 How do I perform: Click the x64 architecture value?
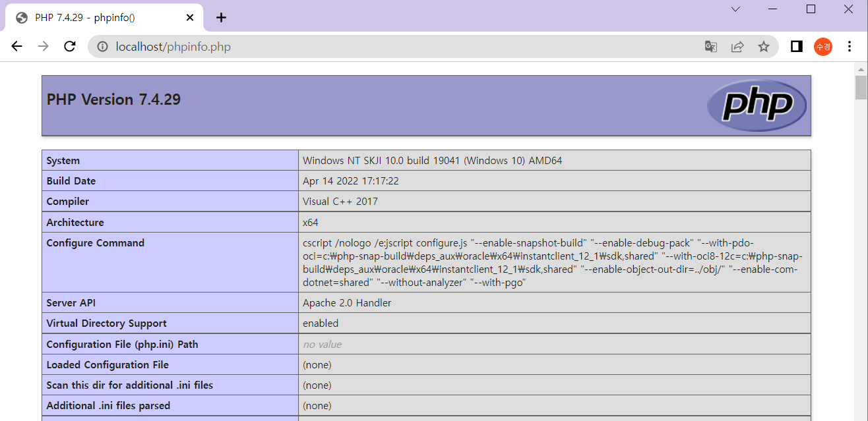tap(311, 223)
